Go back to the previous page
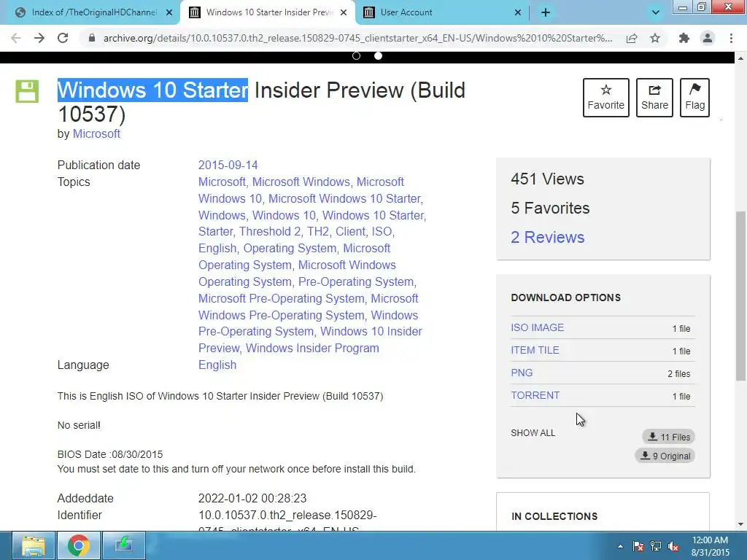The width and height of the screenshot is (747, 560). 16,38
